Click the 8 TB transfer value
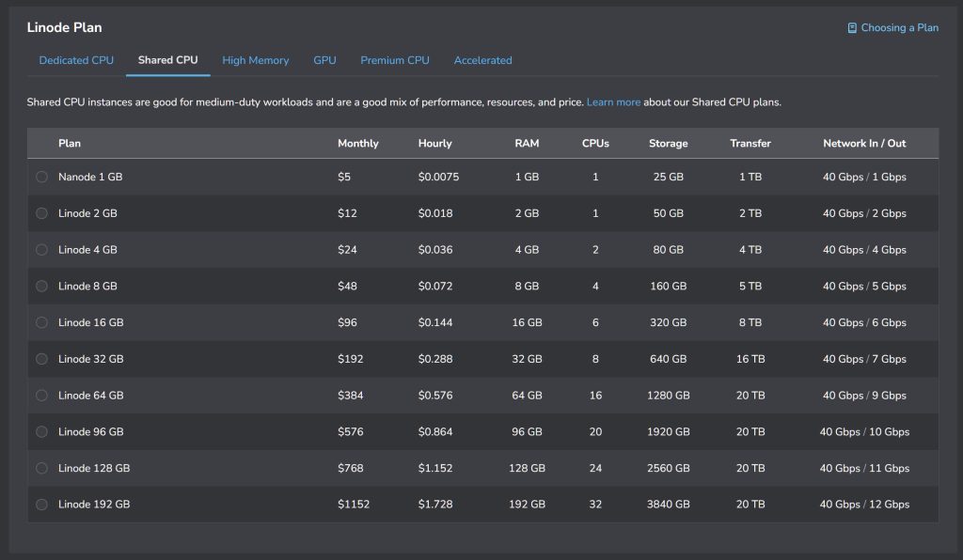 [750, 322]
